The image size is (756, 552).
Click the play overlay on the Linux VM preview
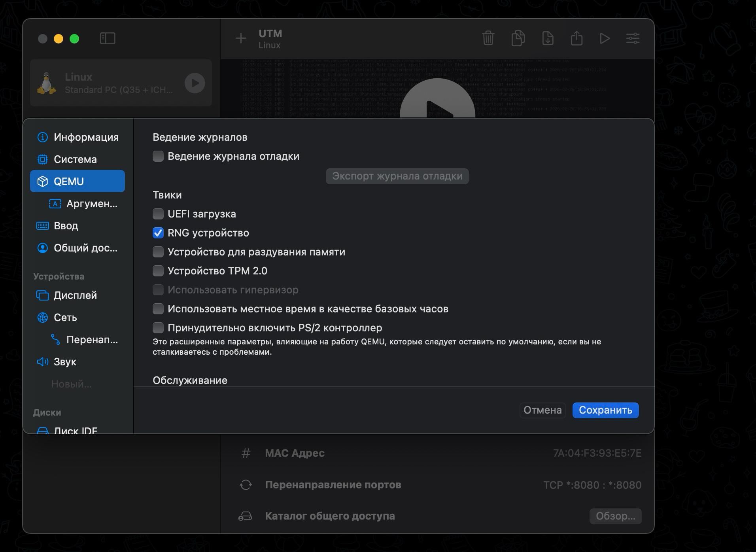click(195, 83)
